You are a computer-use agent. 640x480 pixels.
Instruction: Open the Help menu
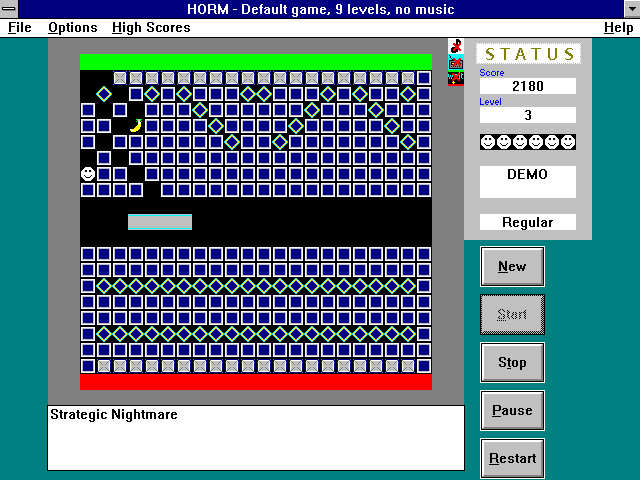(618, 28)
